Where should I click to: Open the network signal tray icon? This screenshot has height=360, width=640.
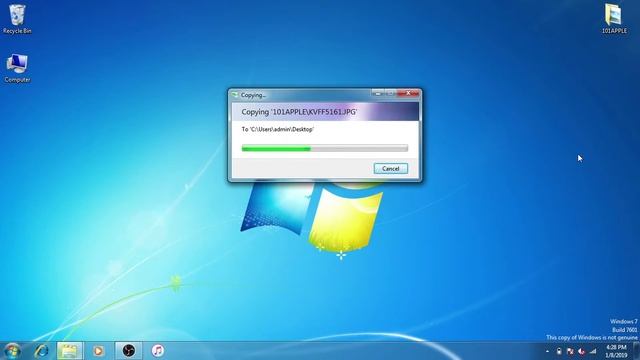593,351
